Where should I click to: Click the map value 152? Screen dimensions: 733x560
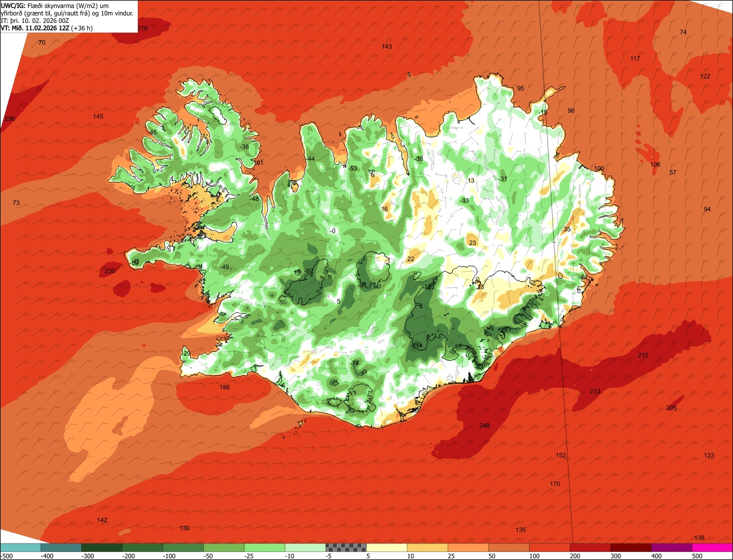[561, 455]
